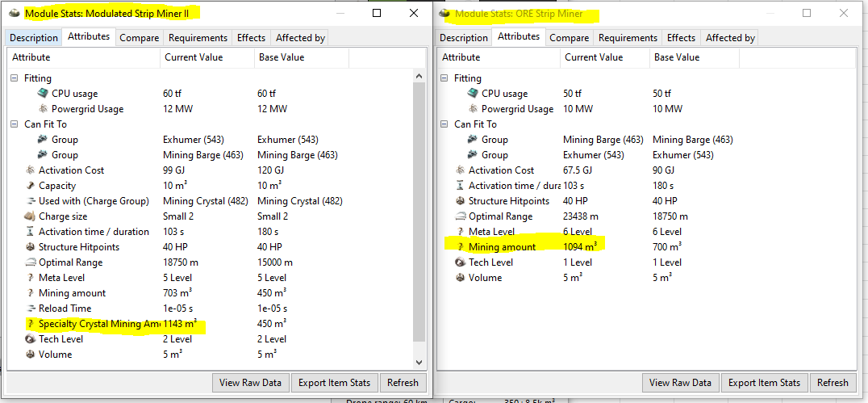Click Volume icon in ORE Strip Miner window
The width and height of the screenshot is (868, 403).
460,278
